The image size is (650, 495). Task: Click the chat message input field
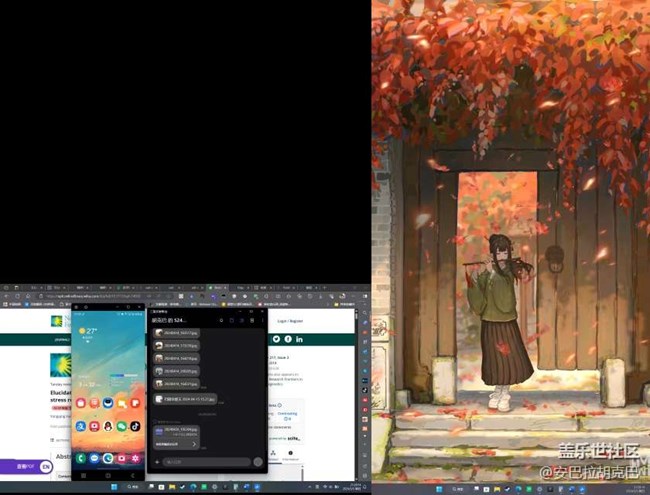[x=205, y=462]
